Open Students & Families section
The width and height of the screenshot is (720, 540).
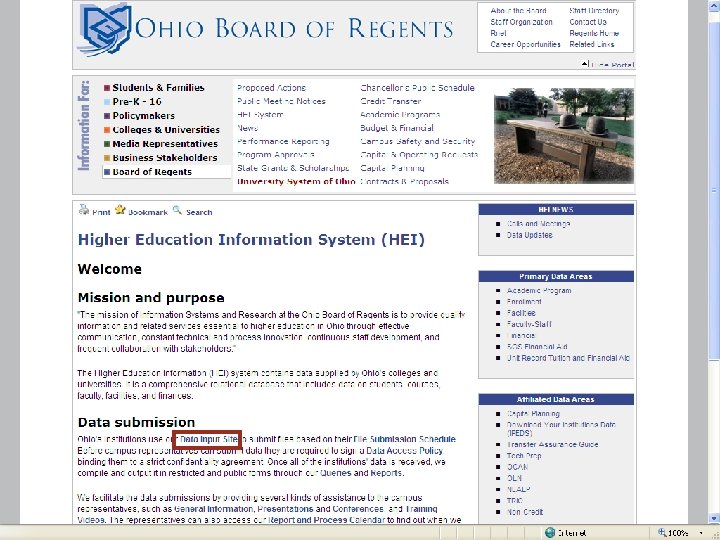[158, 88]
